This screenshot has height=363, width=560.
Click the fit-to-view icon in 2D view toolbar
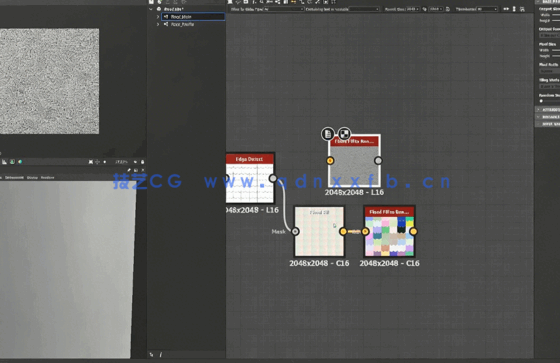(91, 162)
